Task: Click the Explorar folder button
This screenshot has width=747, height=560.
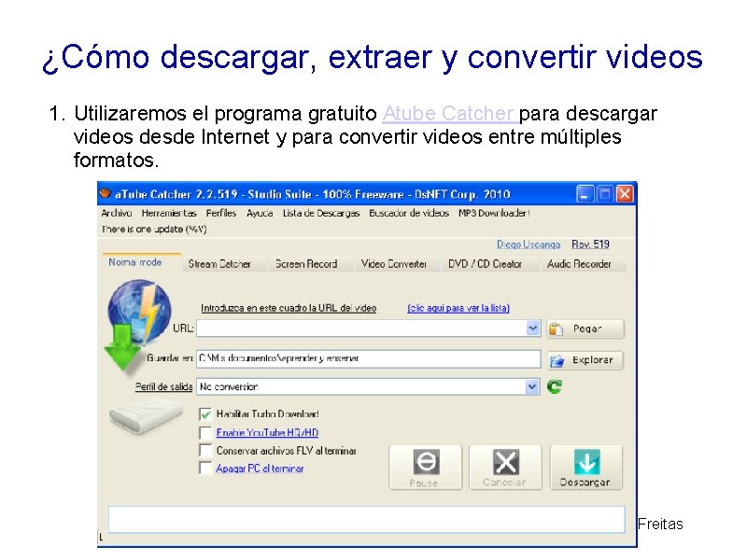Action: point(585,360)
